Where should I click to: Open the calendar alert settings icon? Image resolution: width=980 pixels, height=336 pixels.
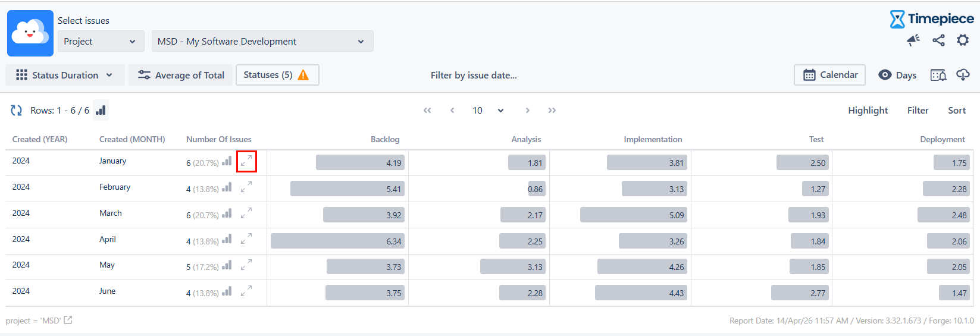tap(938, 75)
